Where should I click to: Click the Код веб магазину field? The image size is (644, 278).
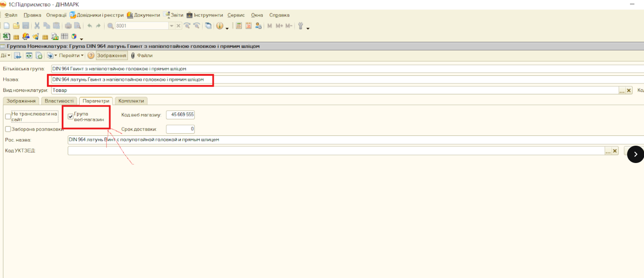pos(180,115)
